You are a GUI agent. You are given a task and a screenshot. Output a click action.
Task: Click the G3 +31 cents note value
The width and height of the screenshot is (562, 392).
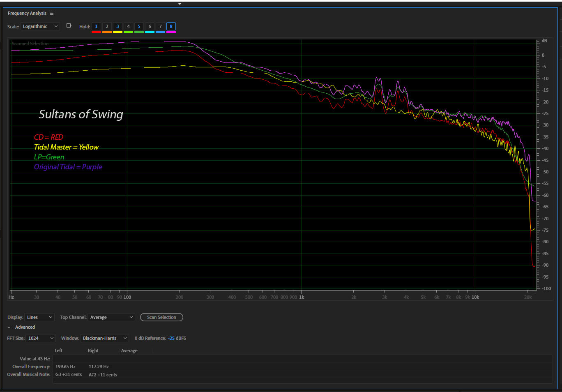(69, 374)
